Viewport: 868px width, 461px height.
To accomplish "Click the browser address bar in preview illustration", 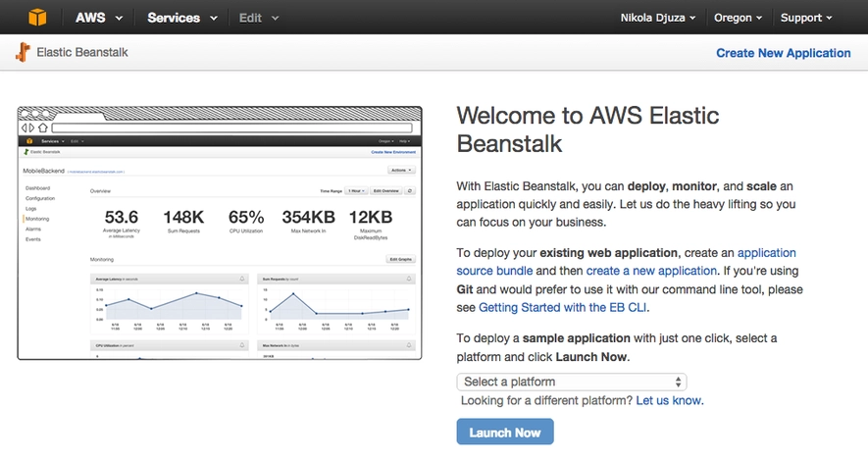I will point(226,128).
